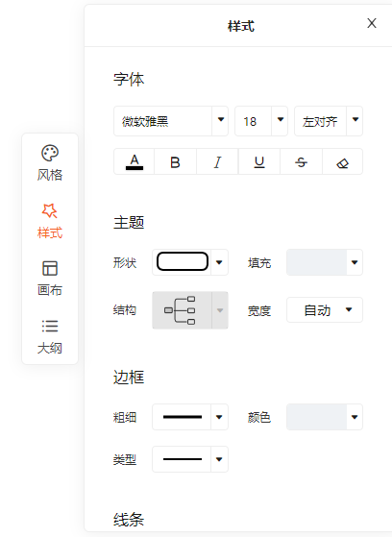Toggle italic text formatting
392x537 pixels.
tap(217, 161)
